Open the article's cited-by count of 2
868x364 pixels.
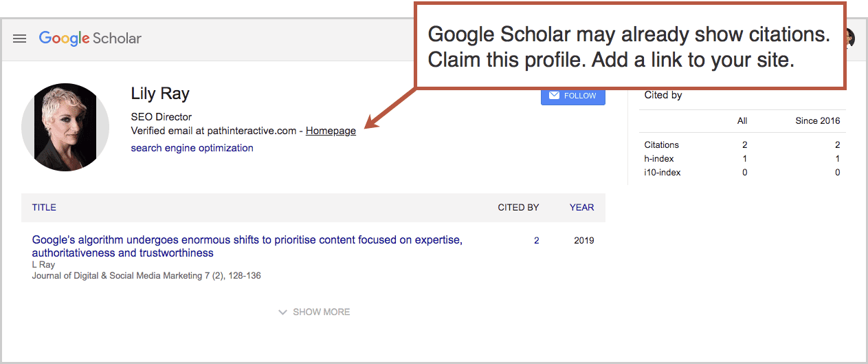pos(537,241)
